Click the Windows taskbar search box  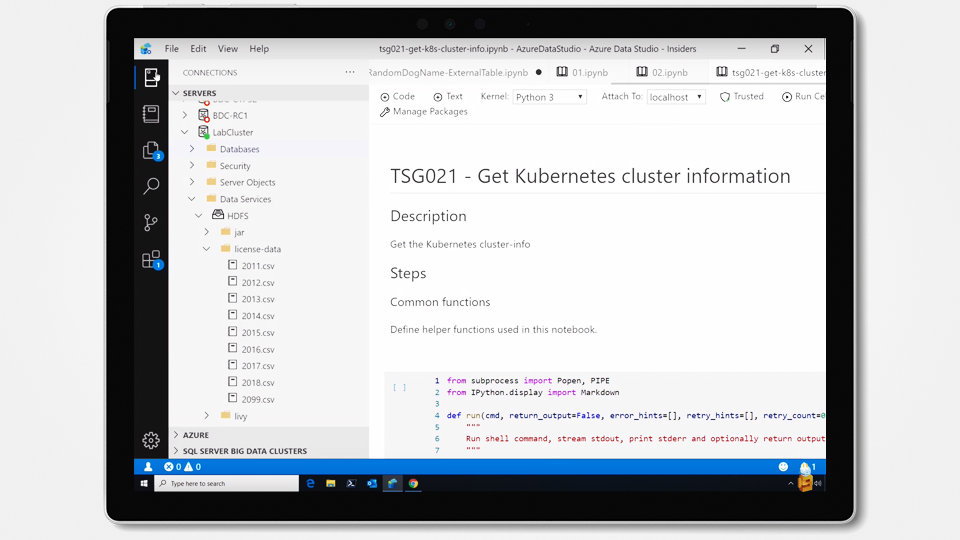(227, 483)
